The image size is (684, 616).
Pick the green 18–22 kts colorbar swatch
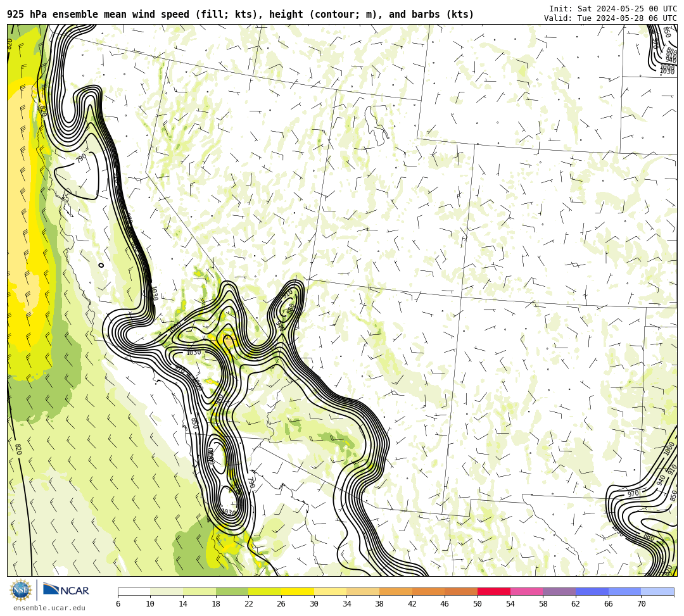[x=232, y=591]
